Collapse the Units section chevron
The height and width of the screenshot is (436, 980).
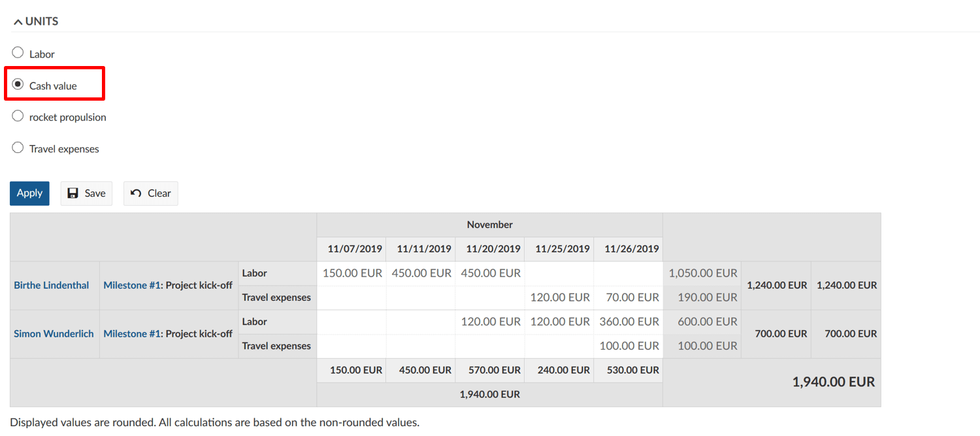click(x=18, y=22)
